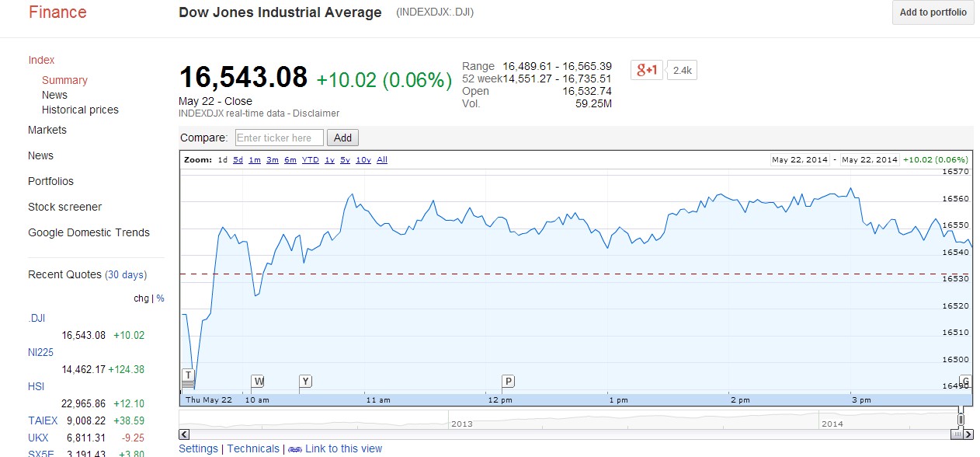Open the Stock screener
Viewport: 980px width, 457px height.
[x=64, y=207]
